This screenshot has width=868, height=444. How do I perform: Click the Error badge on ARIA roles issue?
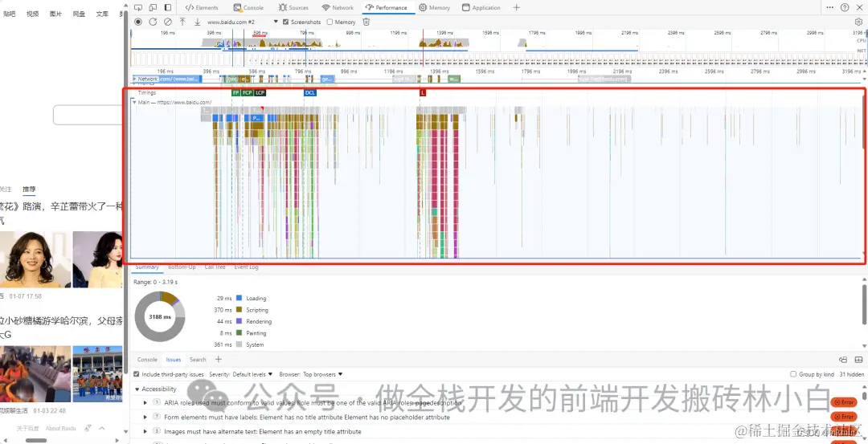tap(844, 402)
